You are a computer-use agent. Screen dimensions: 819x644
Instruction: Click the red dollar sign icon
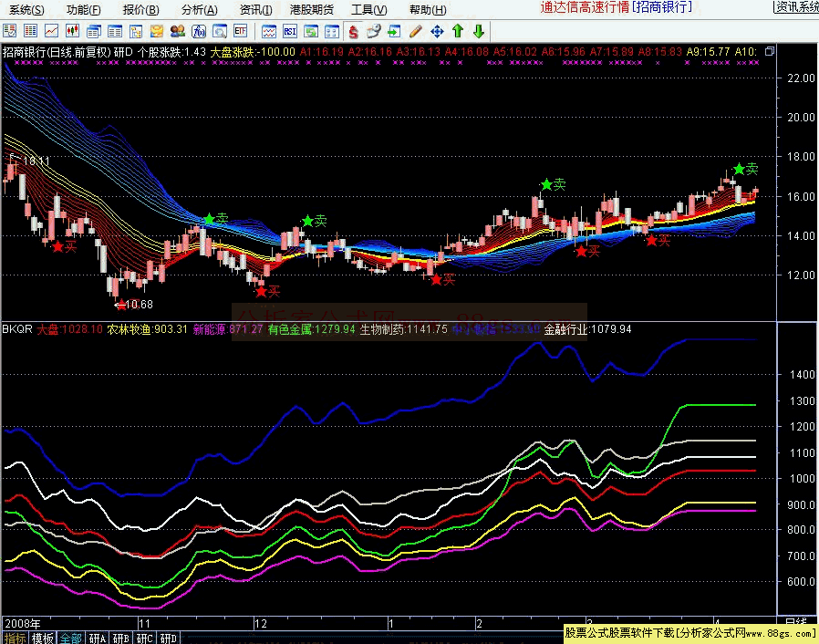[x=354, y=31]
